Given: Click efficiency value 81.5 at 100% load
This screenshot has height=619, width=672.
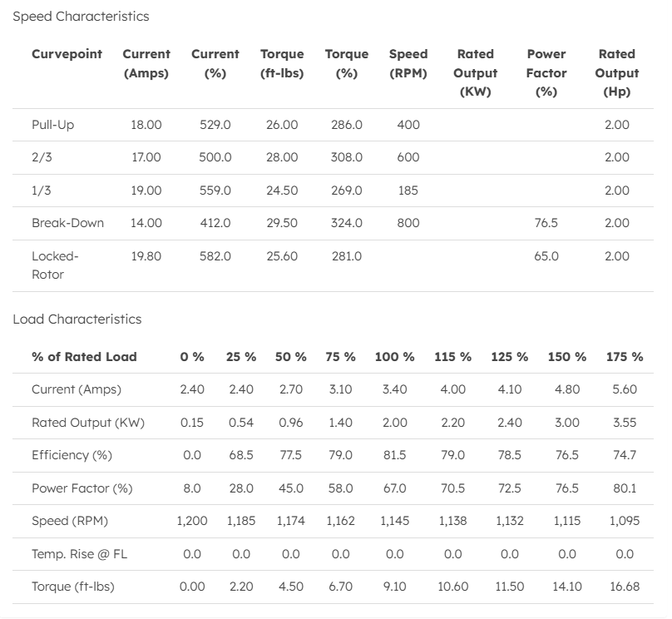Looking at the screenshot, I should (x=394, y=455).
